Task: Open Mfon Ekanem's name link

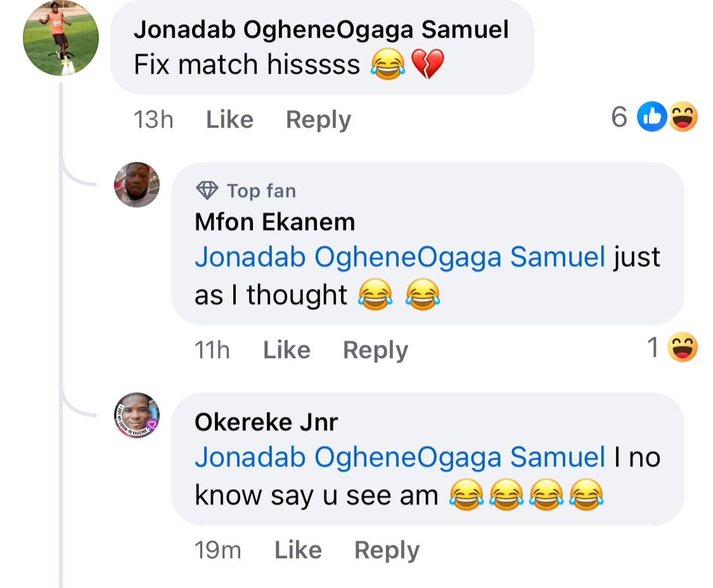Action: pos(274,222)
